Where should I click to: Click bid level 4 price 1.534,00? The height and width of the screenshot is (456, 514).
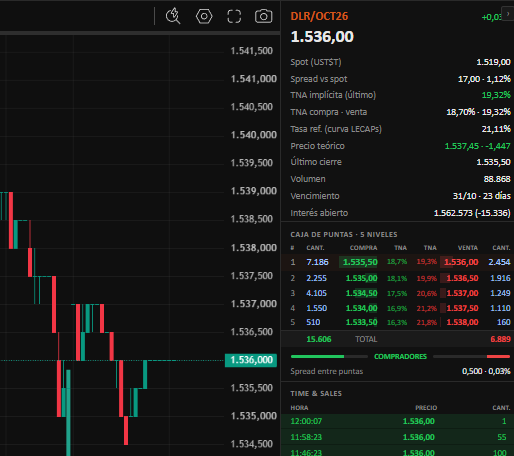(361, 308)
